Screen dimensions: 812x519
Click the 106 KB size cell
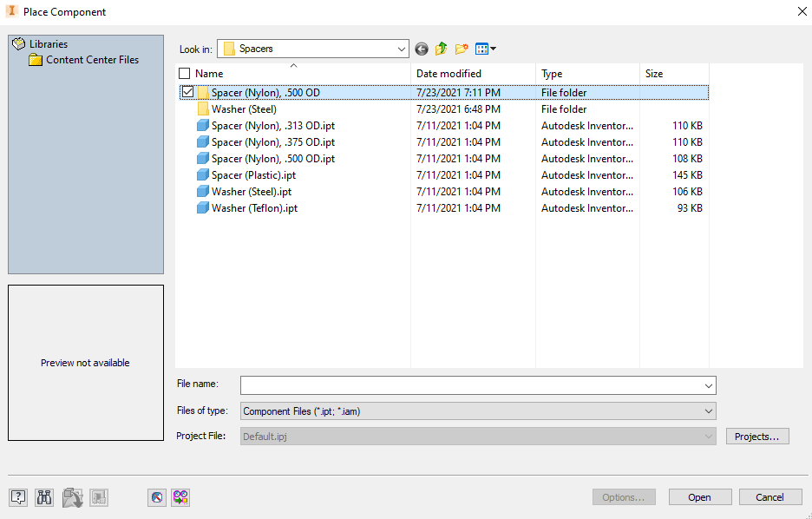coord(687,192)
